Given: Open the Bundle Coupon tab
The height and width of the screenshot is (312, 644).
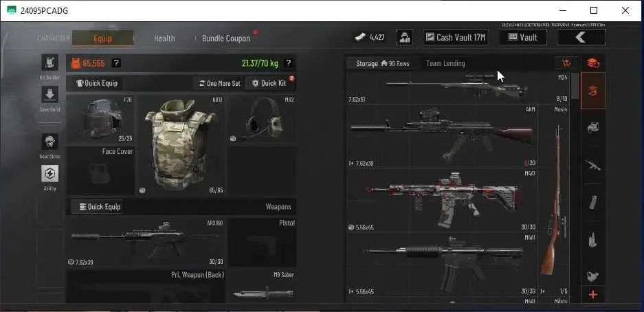Looking at the screenshot, I should (226, 38).
